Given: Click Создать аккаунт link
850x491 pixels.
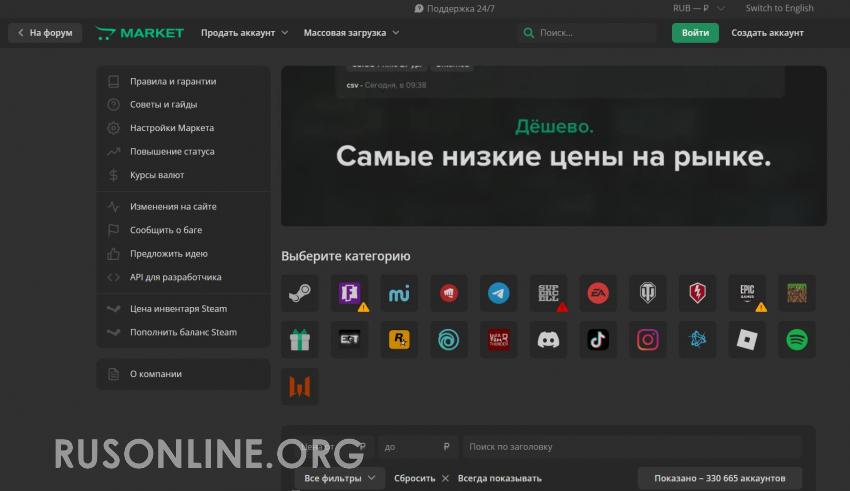Looking at the screenshot, I should point(767,33).
